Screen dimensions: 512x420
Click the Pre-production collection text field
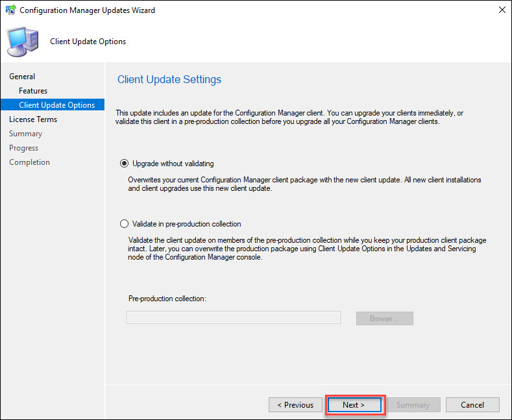point(234,317)
